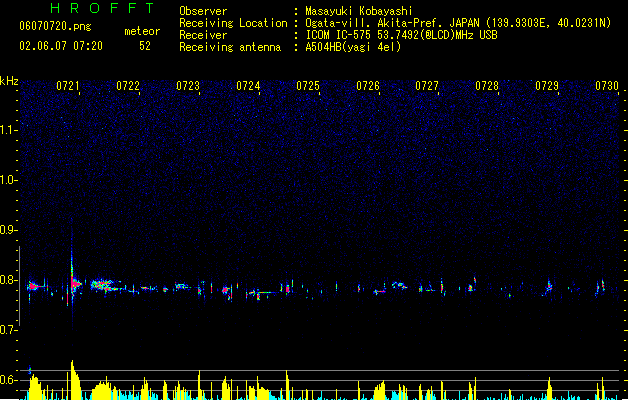Click the 0.9 frequency axis label
The height and width of the screenshot is (400, 629).
tap(7, 230)
